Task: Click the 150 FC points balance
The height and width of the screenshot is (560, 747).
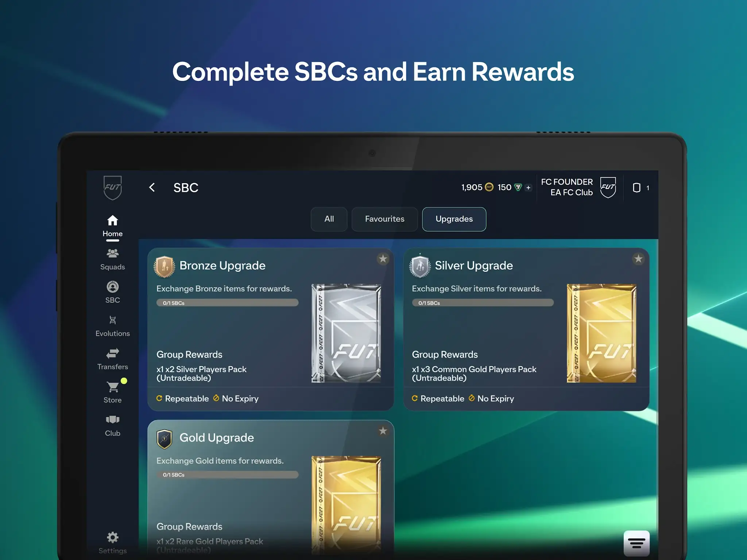Action: pyautogui.click(x=504, y=188)
